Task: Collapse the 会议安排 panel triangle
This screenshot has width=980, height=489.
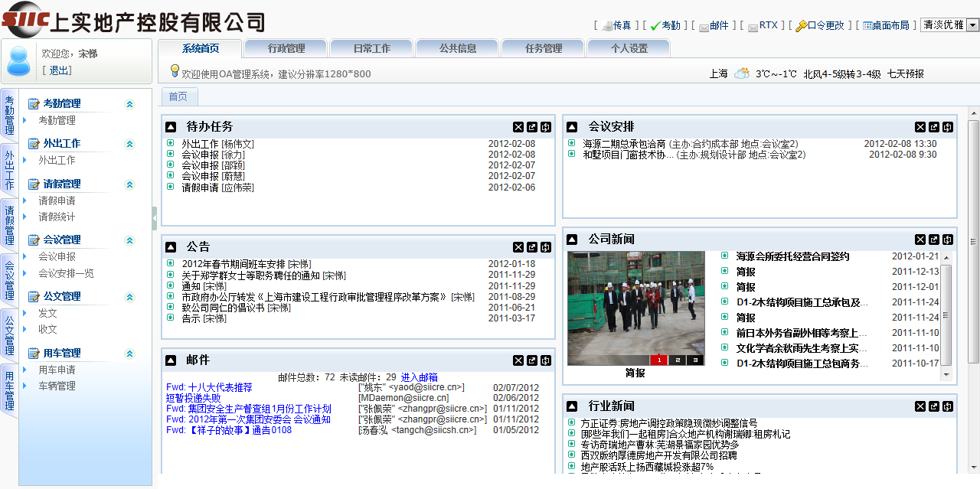Action: click(572, 127)
